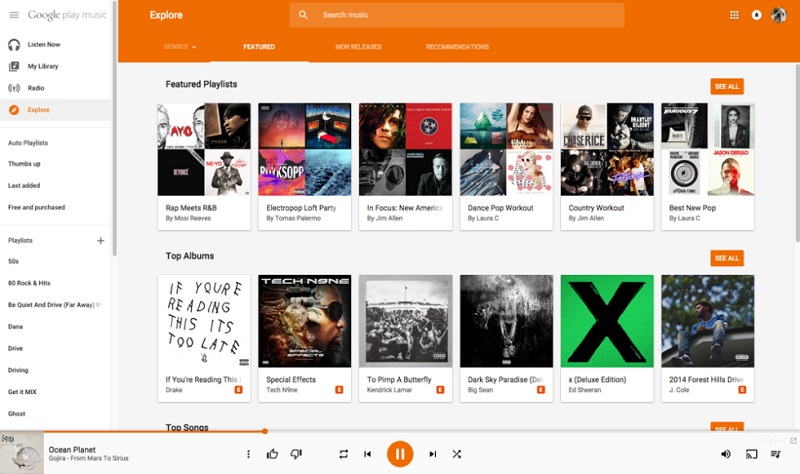800x474 pixels.
Task: Click the Google apps grid icon
Action: coord(734,15)
